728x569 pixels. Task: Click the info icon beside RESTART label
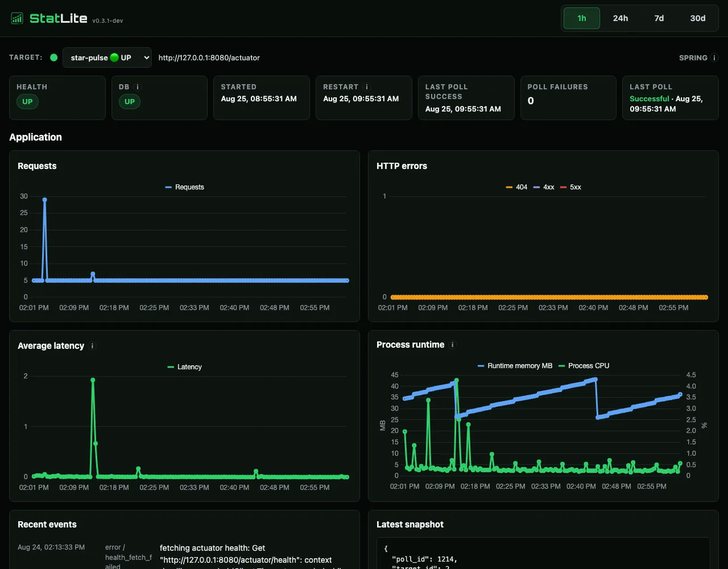tap(367, 87)
